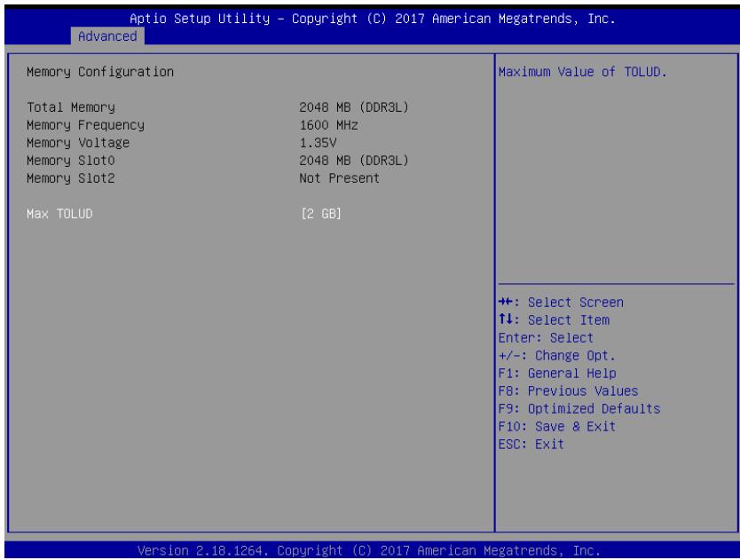Click the F9: Optimized Defaults hint

pyautogui.click(x=579, y=409)
